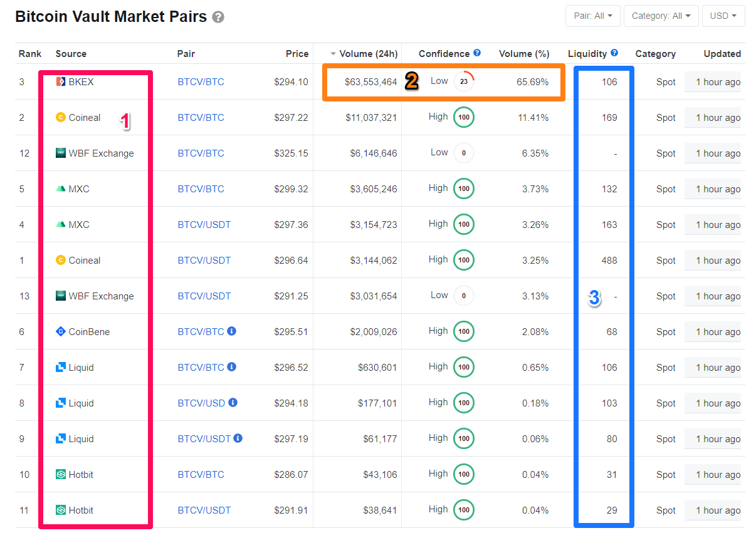Sort table by Rank column header
The image size is (756, 533).
30,54
